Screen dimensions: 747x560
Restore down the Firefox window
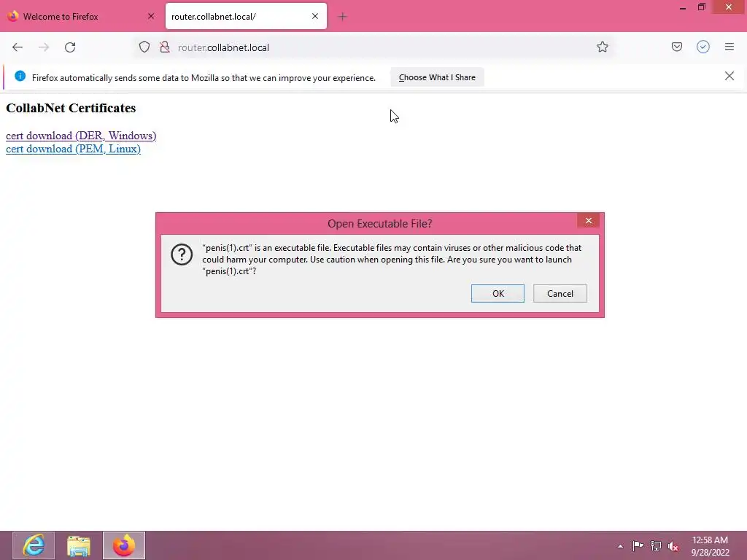coord(701,7)
